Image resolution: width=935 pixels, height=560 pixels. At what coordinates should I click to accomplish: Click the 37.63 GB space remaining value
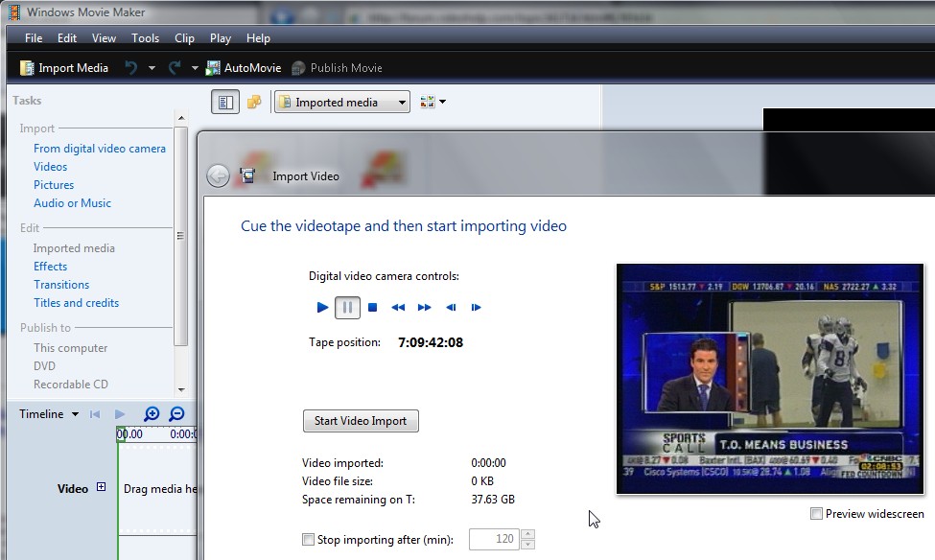pos(493,500)
